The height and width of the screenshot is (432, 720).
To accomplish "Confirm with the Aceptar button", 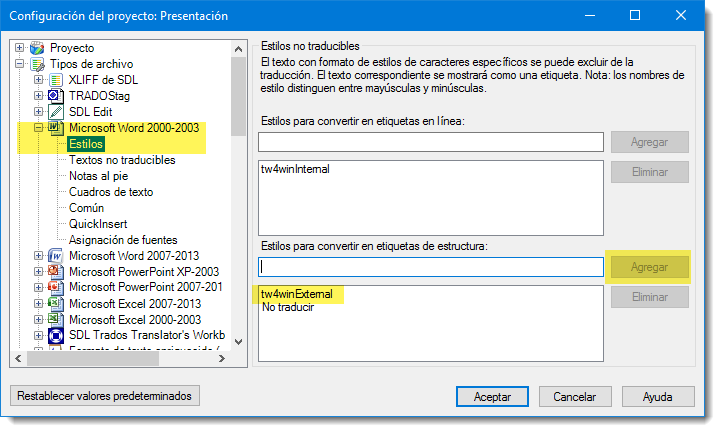I will pos(492,397).
